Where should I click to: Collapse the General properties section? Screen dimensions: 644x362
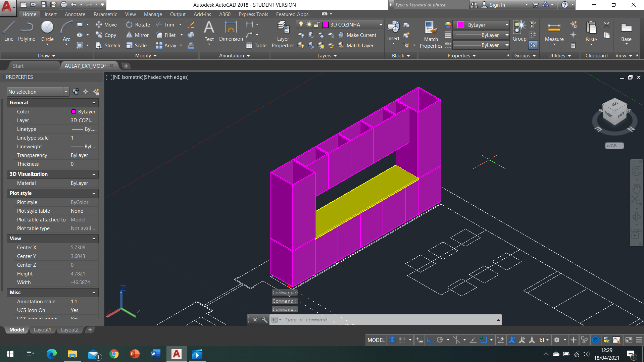(94, 103)
